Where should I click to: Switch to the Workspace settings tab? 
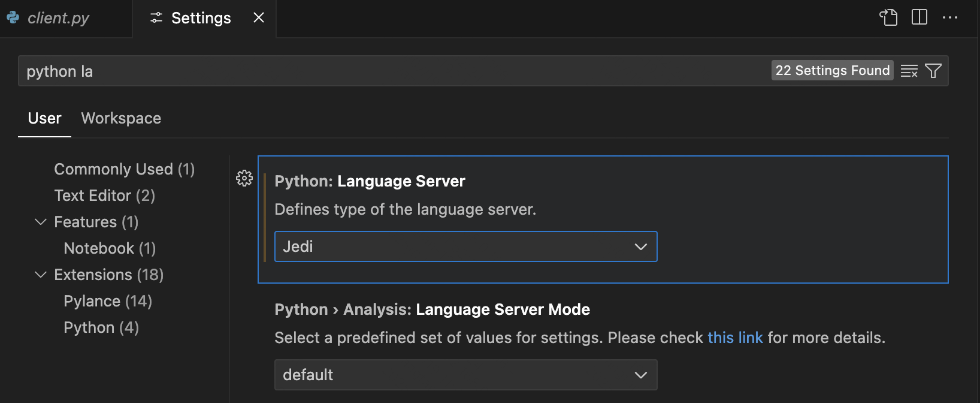[121, 118]
